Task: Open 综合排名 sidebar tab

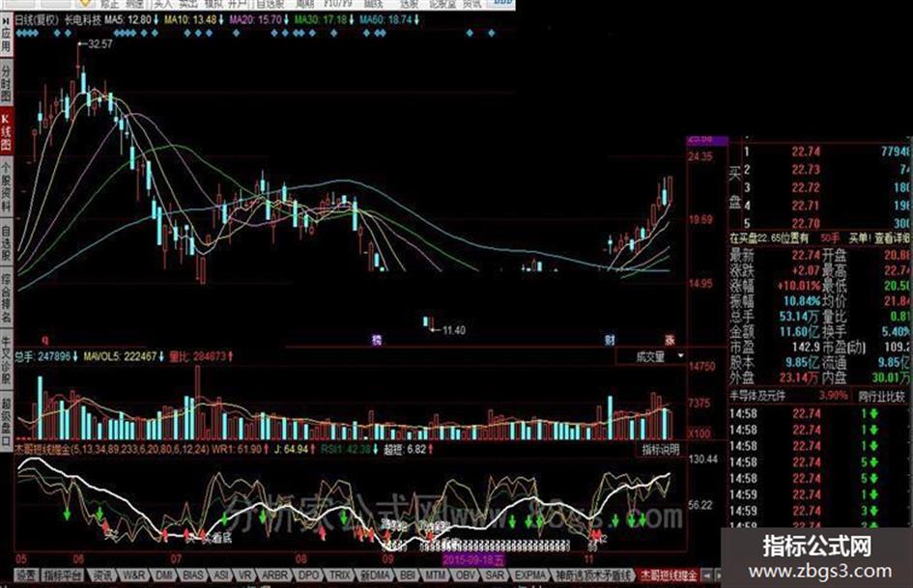Action: [x=6, y=298]
